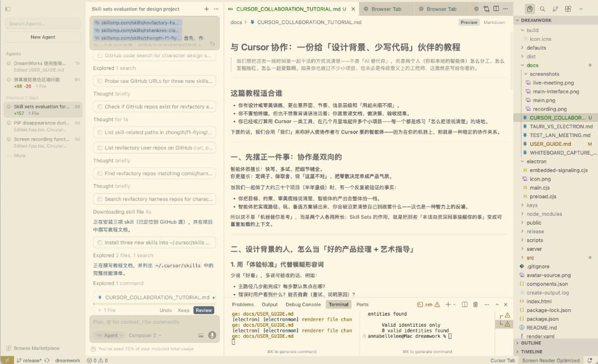Click Undo on agent changes
Screen dimensions: 598x364
[165, 310]
